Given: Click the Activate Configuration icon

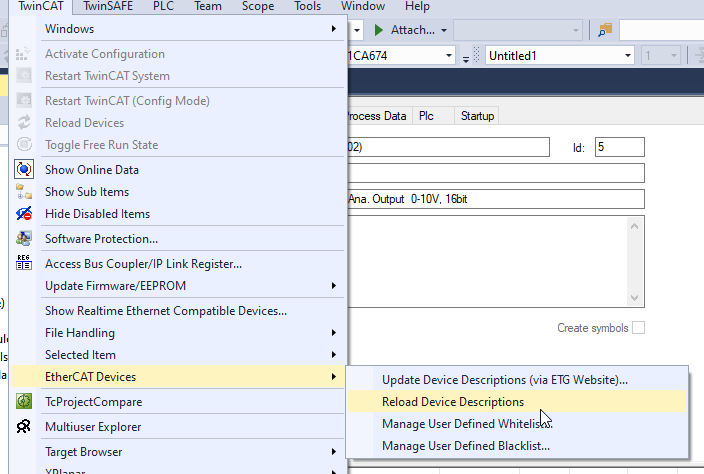Looking at the screenshot, I should [x=23, y=54].
